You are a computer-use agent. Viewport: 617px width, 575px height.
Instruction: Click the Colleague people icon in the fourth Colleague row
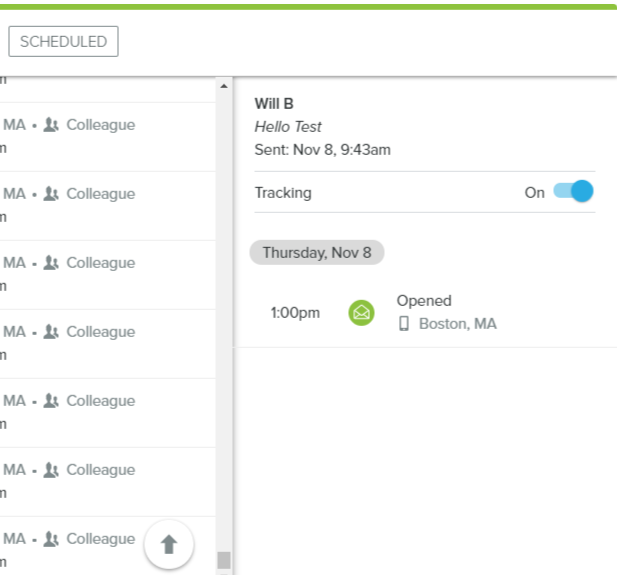[52, 332]
